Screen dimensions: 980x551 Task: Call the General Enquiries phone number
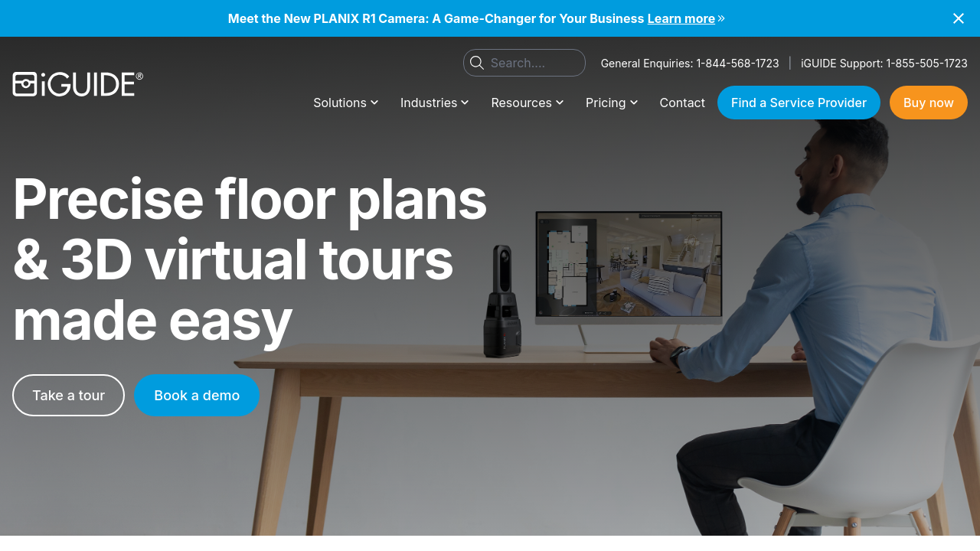click(737, 64)
